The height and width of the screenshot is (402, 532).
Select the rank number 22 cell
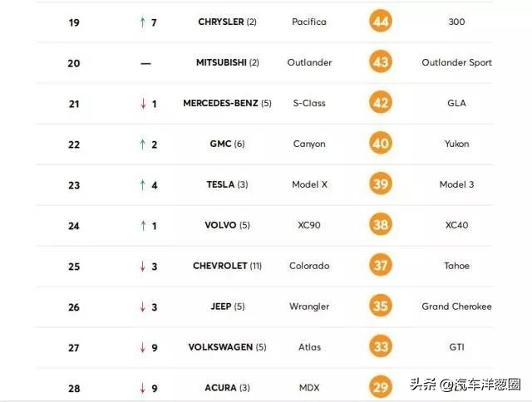coord(74,144)
